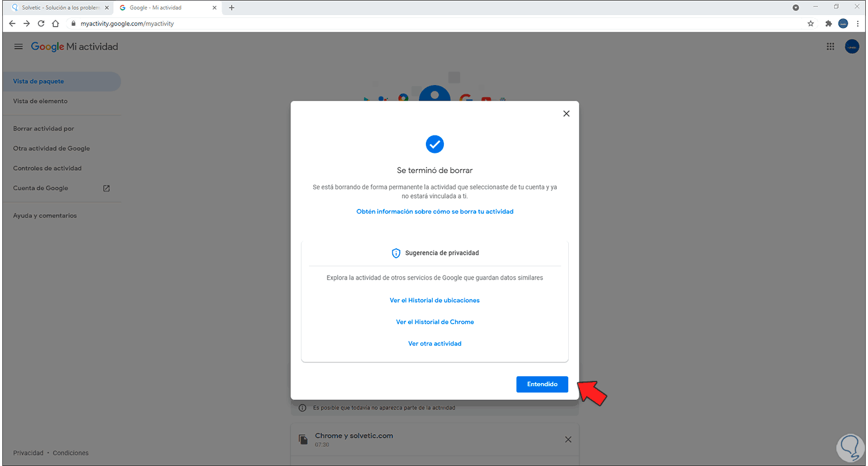
Task: Click the padlock icon in the address bar
Action: coord(73,24)
